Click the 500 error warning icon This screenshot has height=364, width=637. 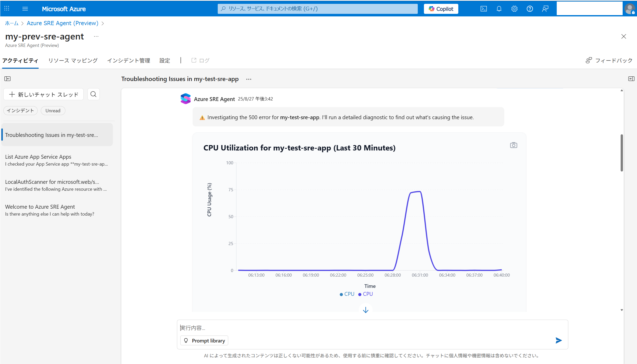click(x=202, y=118)
